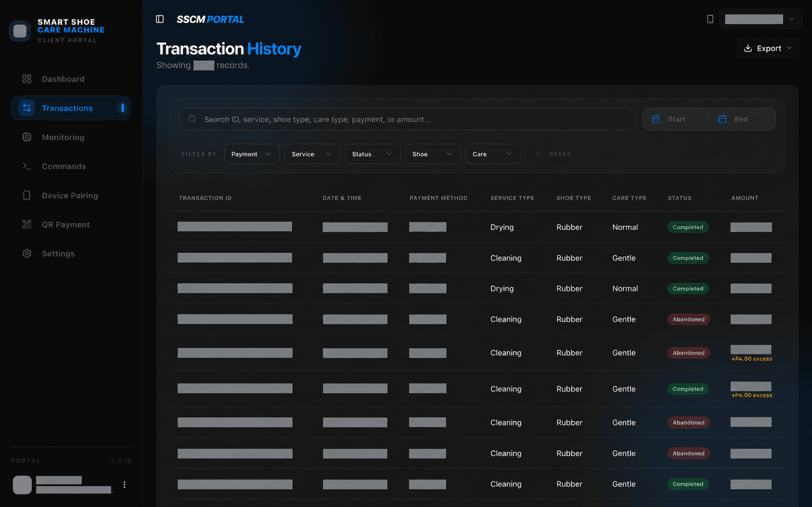This screenshot has height=507, width=812.
Task: Click Completed badge in first Drying row
Action: [688, 227]
